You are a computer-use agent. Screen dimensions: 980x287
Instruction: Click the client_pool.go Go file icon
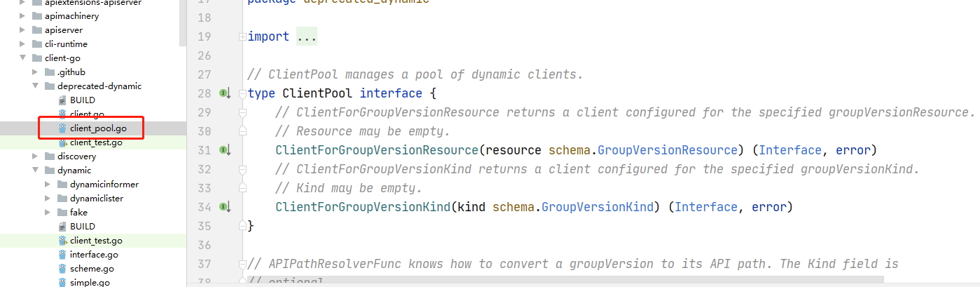[x=62, y=128]
